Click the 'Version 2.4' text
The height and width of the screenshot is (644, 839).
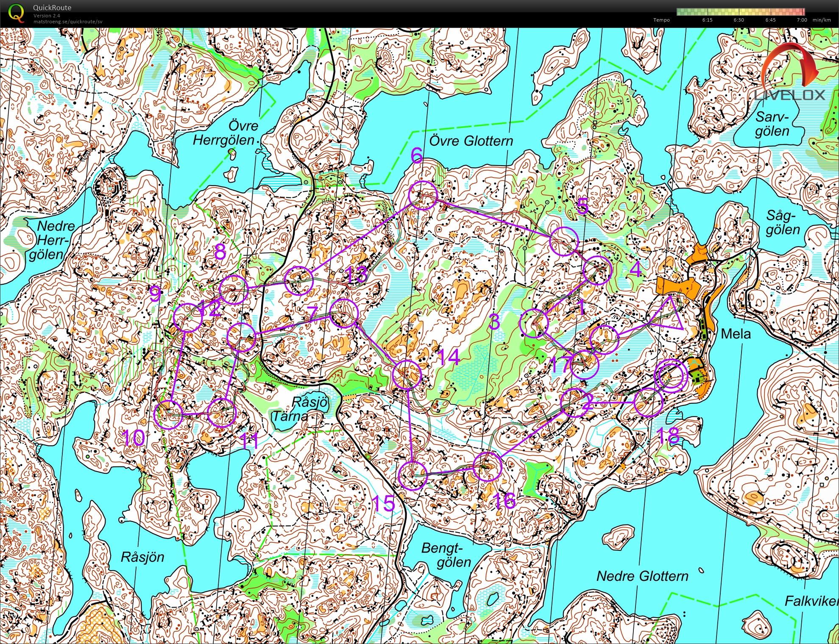47,16
